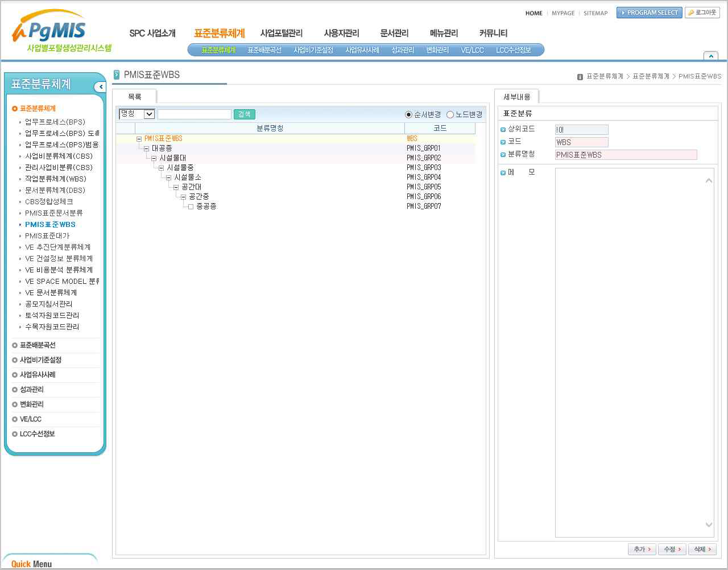The height and width of the screenshot is (570, 728).
Task: Open 업무프로세스(BPS) in the sidebar
Action: pyautogui.click(x=55, y=122)
